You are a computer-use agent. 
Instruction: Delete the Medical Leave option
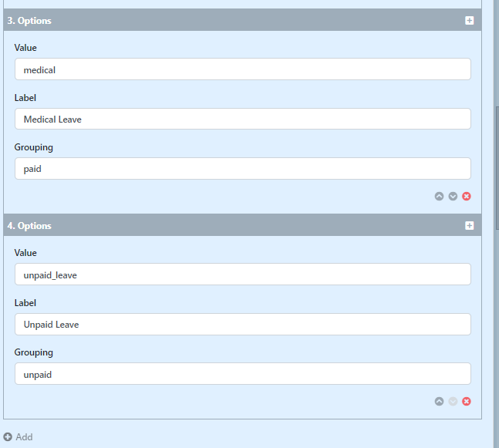pyautogui.click(x=466, y=197)
